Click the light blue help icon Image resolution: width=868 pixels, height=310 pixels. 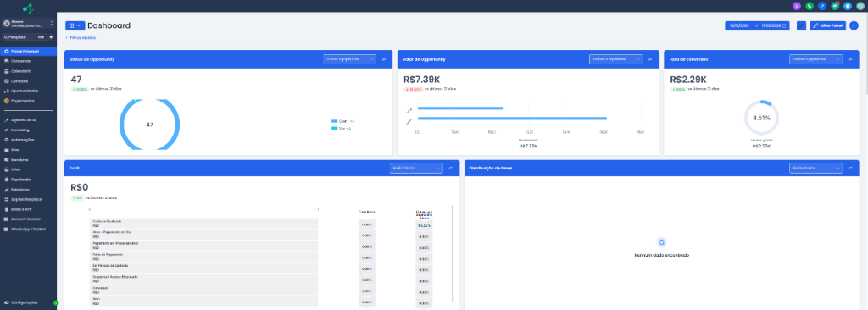[x=848, y=6]
